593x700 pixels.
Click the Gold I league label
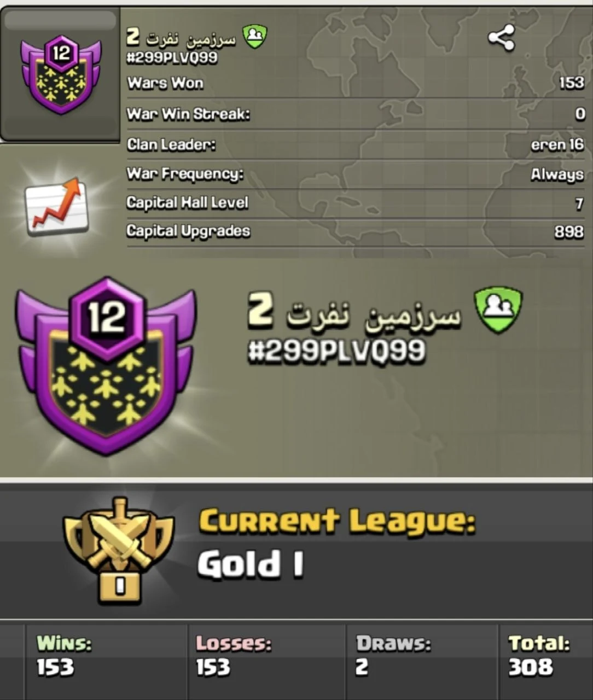(x=250, y=564)
